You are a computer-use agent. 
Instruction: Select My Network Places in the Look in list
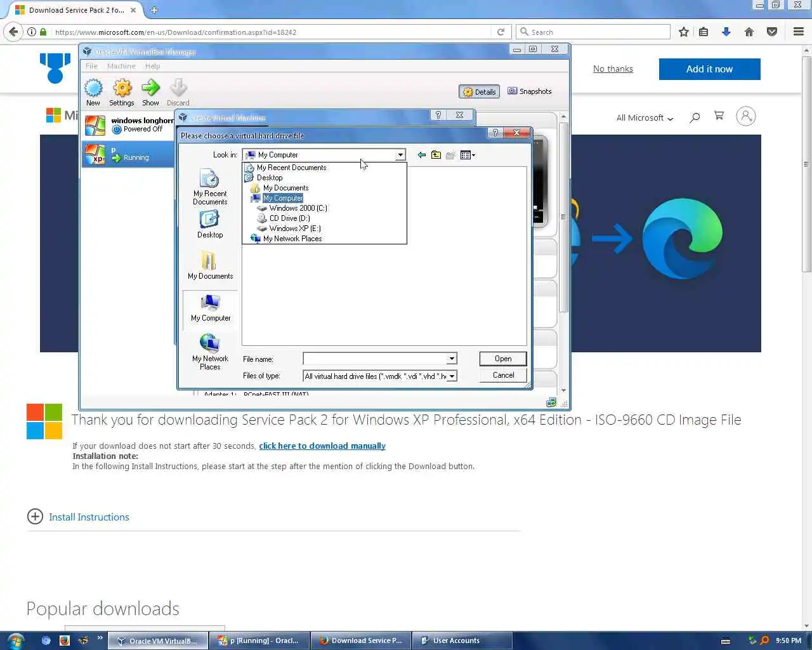click(292, 239)
